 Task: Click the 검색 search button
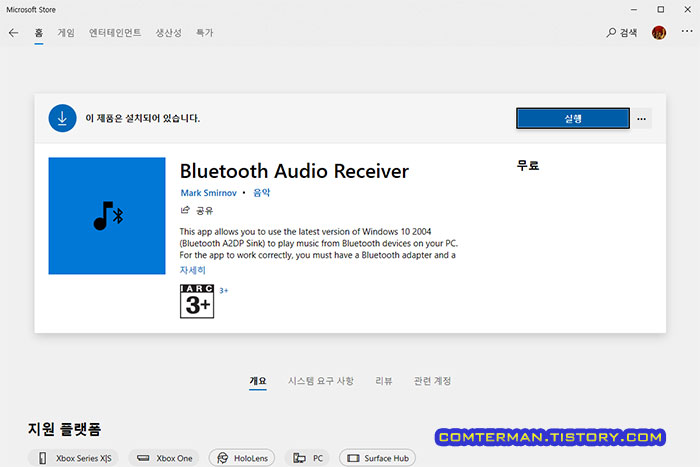[x=621, y=33]
